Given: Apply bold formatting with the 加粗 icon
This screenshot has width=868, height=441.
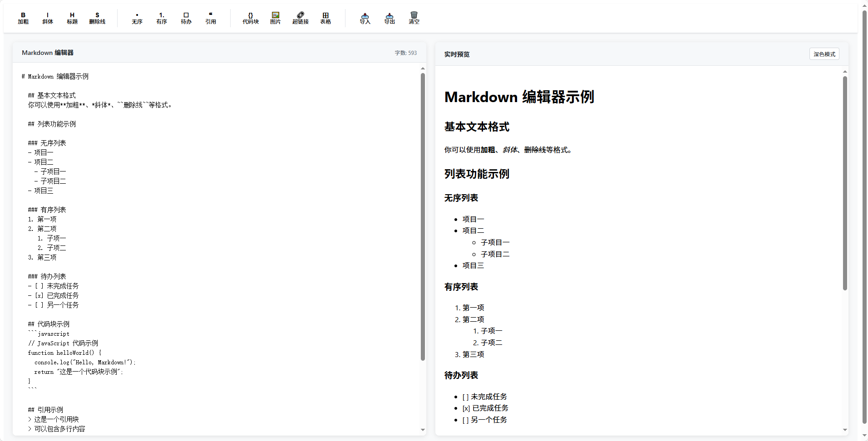Looking at the screenshot, I should 23,18.
